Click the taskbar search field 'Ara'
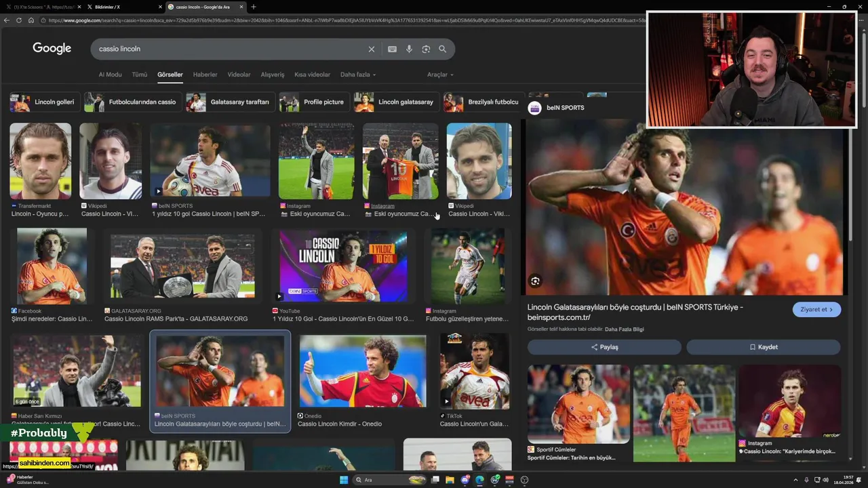The height and width of the screenshot is (488, 868). [x=391, y=480]
